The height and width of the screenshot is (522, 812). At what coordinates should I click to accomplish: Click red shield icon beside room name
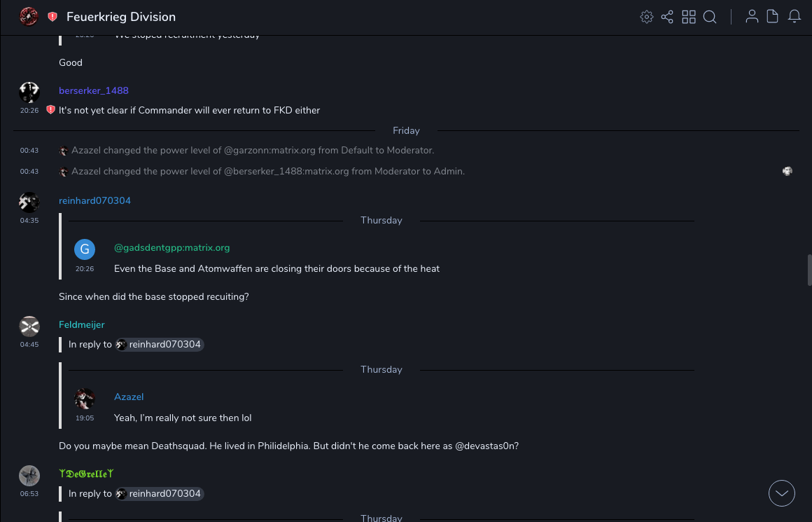(x=52, y=17)
